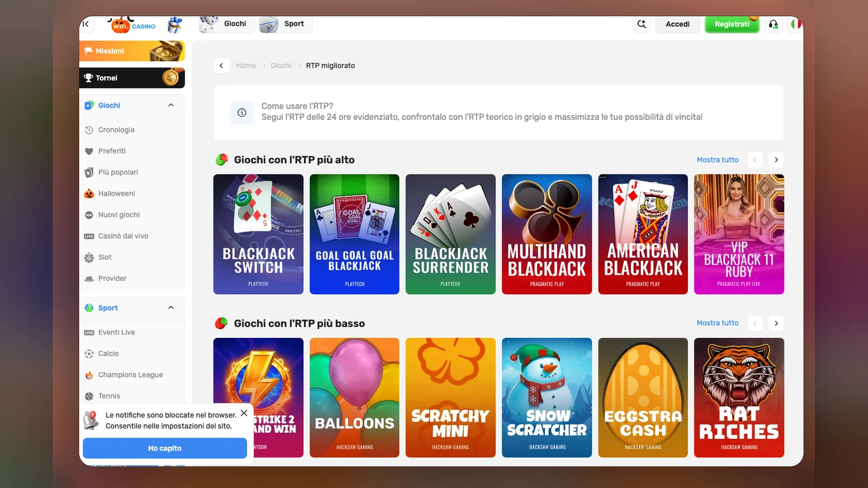Screen dimensions: 868x488
Task: Click the Provider icon in sidebar
Action: click(89, 279)
